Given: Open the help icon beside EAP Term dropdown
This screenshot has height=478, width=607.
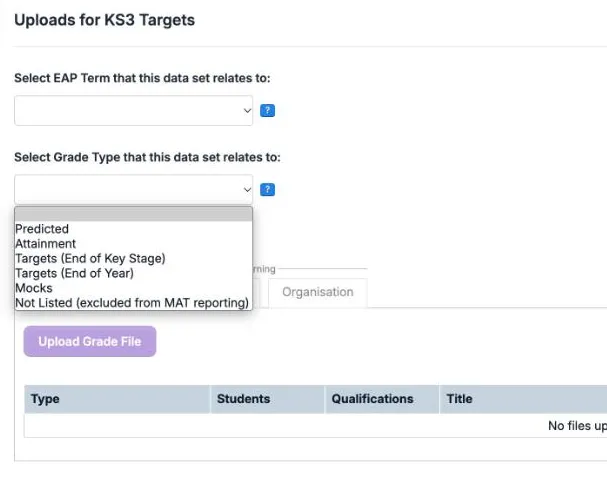Looking at the screenshot, I should click(267, 111).
